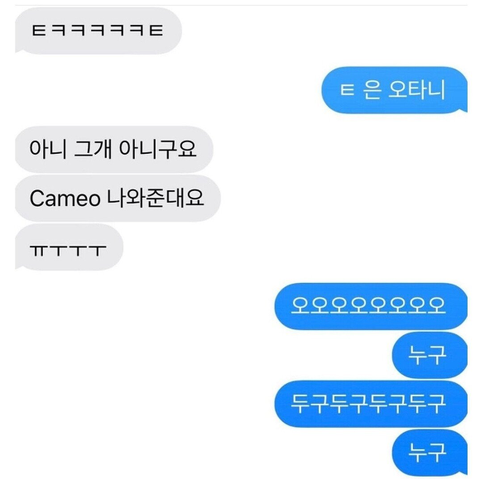
Task: Click the final 'ㅌ' in the laughing message
Action: tap(156, 31)
